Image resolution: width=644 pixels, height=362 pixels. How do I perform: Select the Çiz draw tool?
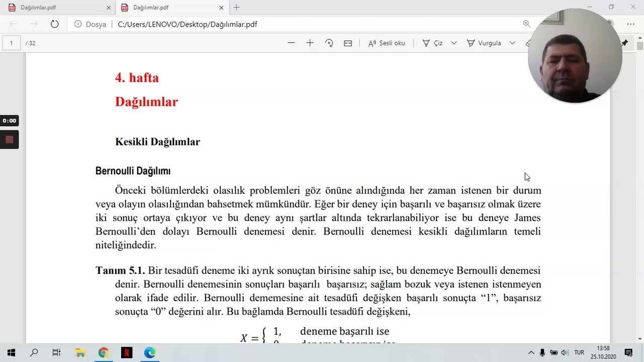pos(432,43)
